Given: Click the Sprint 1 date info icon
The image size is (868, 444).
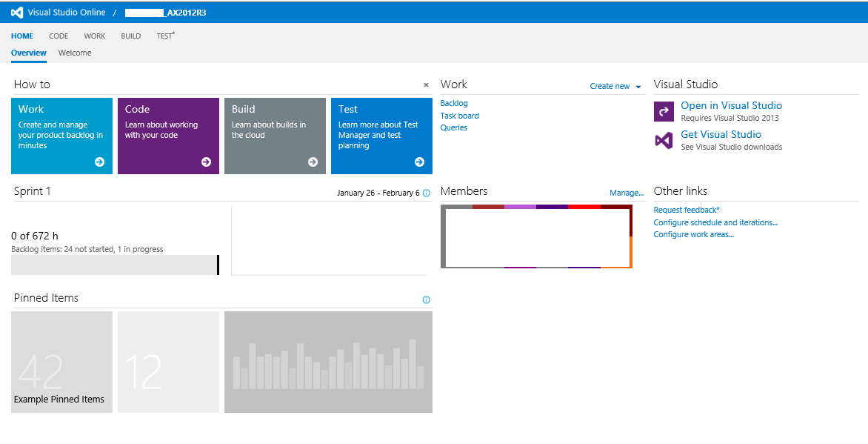Looking at the screenshot, I should [426, 193].
